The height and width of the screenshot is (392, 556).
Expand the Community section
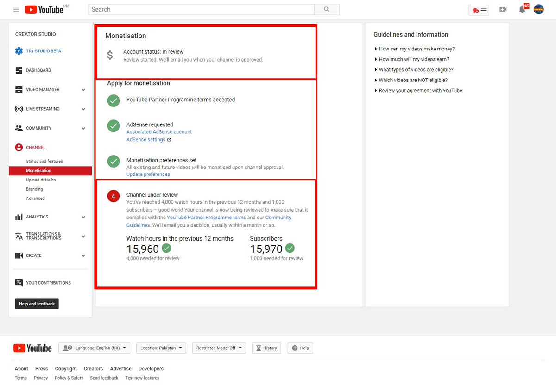pyautogui.click(x=83, y=128)
